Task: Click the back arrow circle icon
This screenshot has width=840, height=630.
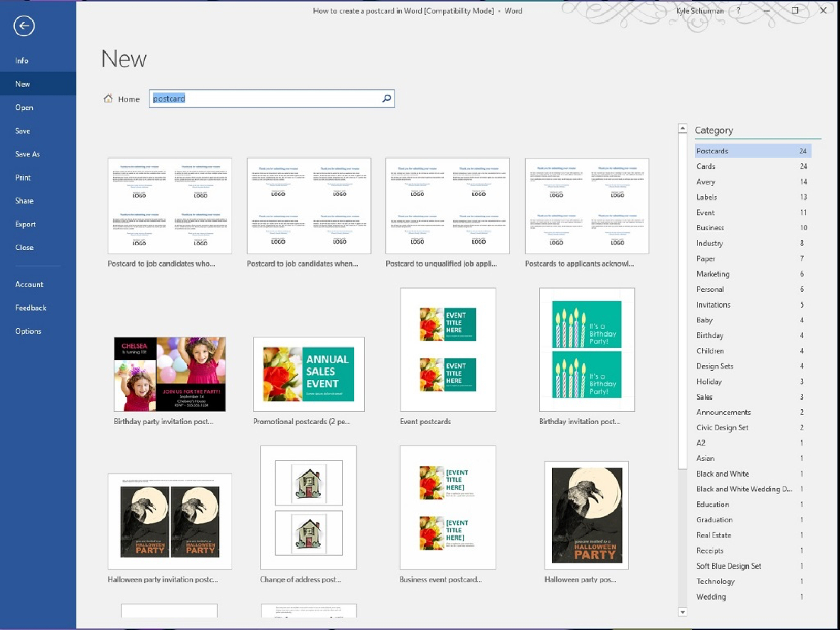Action: pyautogui.click(x=24, y=26)
